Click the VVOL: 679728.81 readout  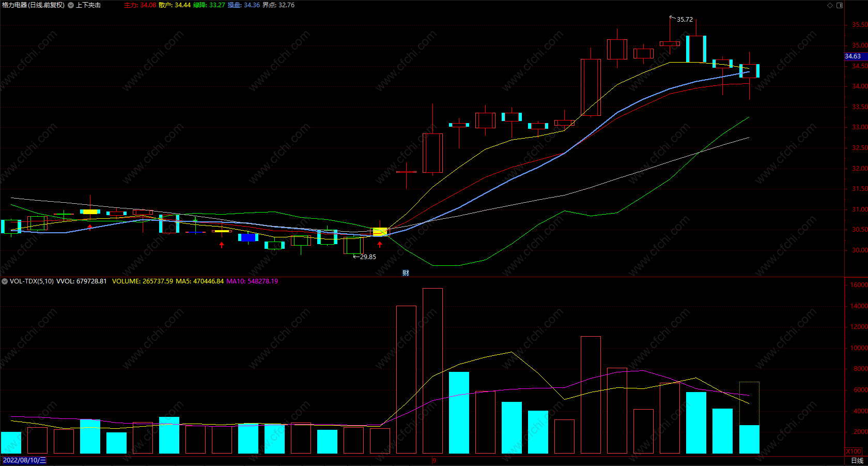coord(82,281)
